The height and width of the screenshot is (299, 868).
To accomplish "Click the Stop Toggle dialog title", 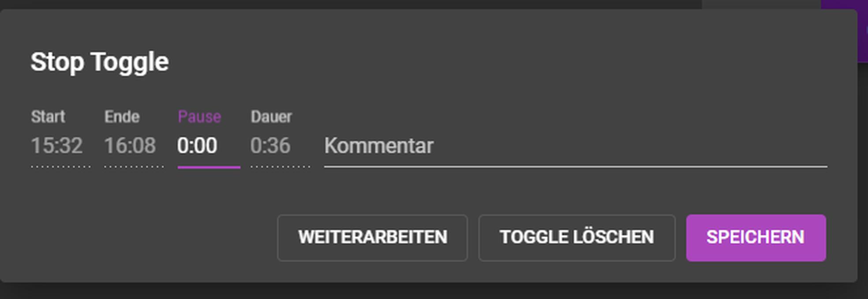I will 100,62.
